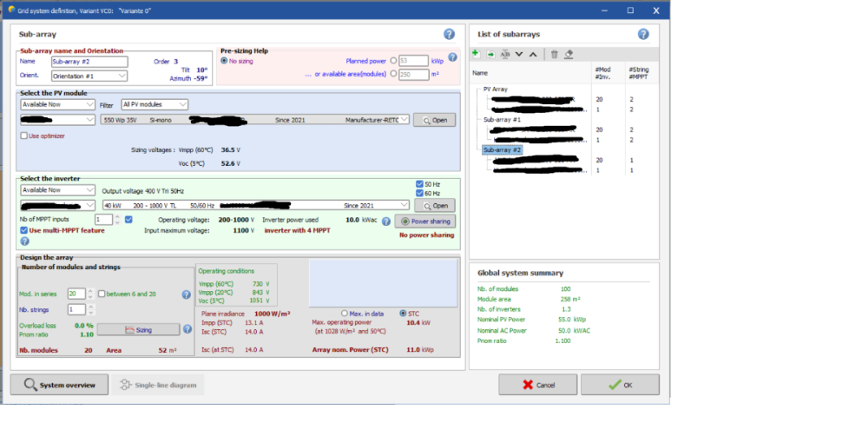Select the Max. in data radio button
This screenshot has width=868, height=430.
coord(344,313)
